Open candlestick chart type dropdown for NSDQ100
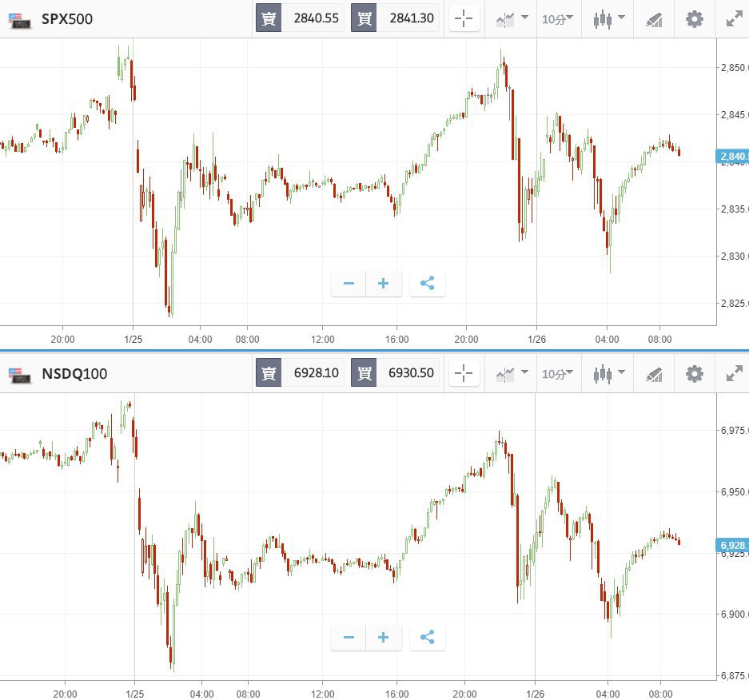Image resolution: width=749 pixels, height=700 pixels. click(x=609, y=373)
